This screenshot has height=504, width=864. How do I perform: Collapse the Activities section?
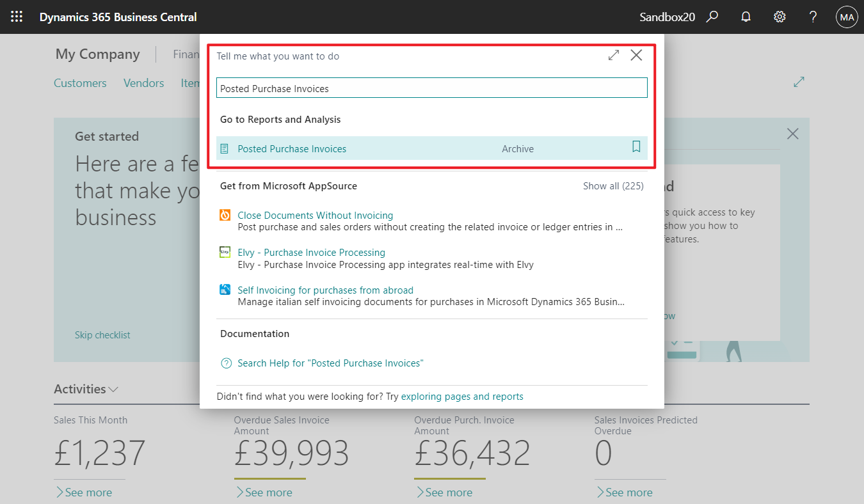[x=113, y=388]
